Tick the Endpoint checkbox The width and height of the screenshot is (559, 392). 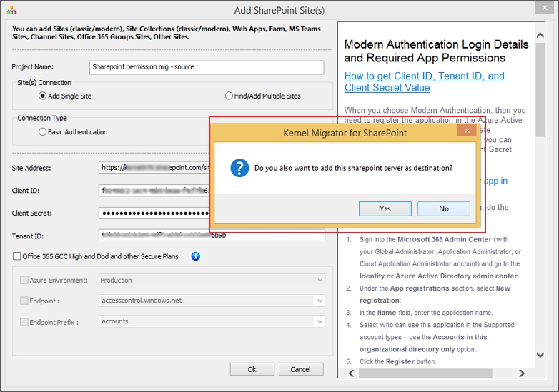(24, 301)
